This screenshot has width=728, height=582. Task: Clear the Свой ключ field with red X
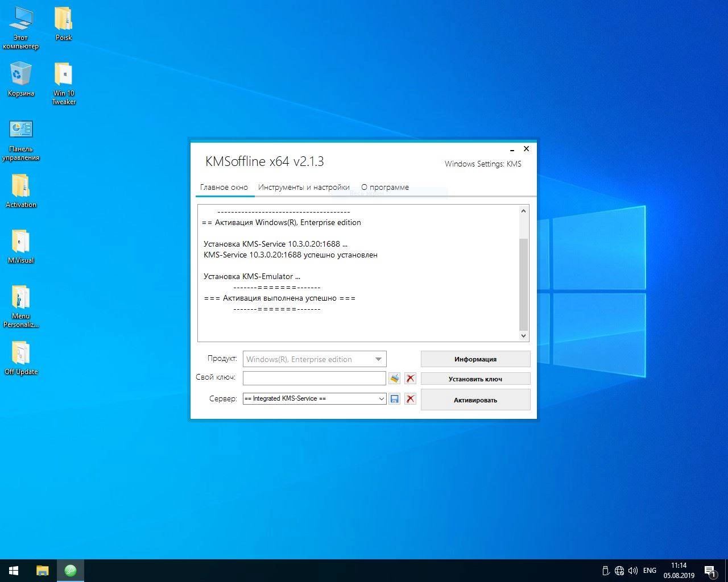click(410, 378)
